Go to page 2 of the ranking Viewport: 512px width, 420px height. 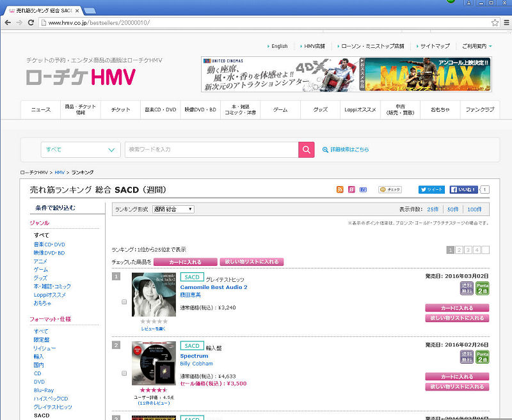tap(459, 250)
